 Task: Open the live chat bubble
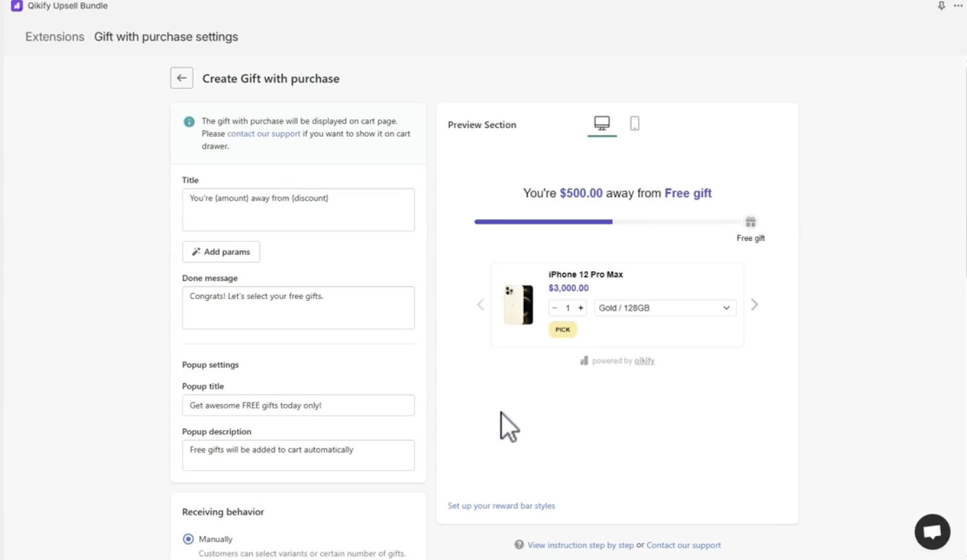pyautogui.click(x=932, y=532)
